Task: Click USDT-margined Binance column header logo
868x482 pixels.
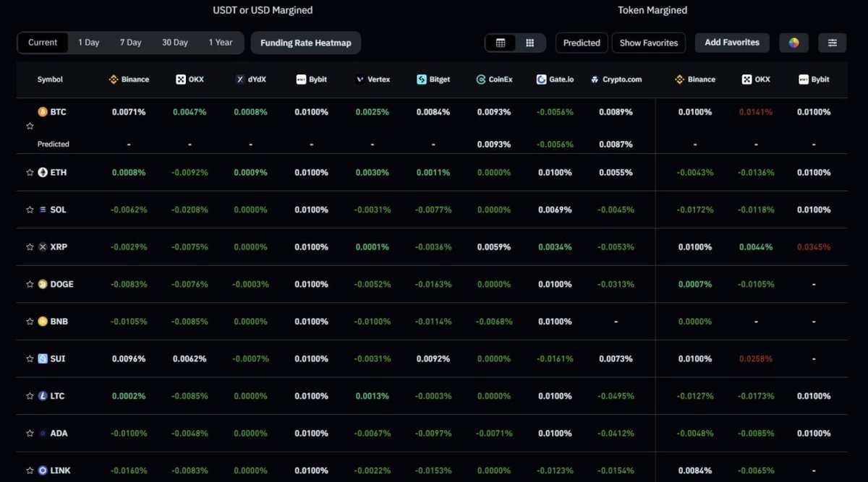Action: [x=114, y=79]
